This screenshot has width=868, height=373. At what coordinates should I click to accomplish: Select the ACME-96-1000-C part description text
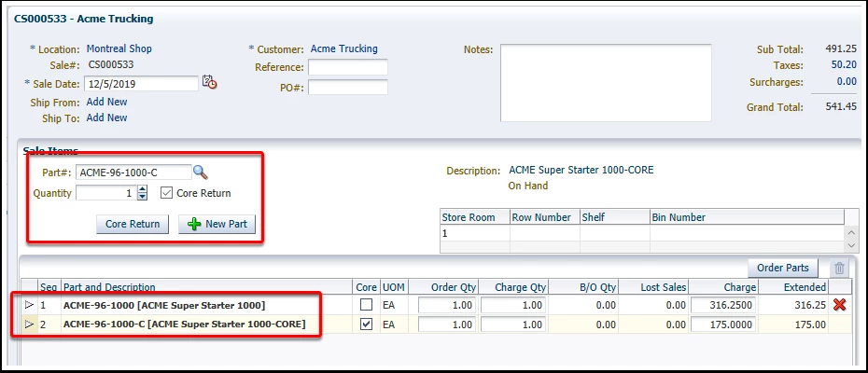click(x=185, y=325)
